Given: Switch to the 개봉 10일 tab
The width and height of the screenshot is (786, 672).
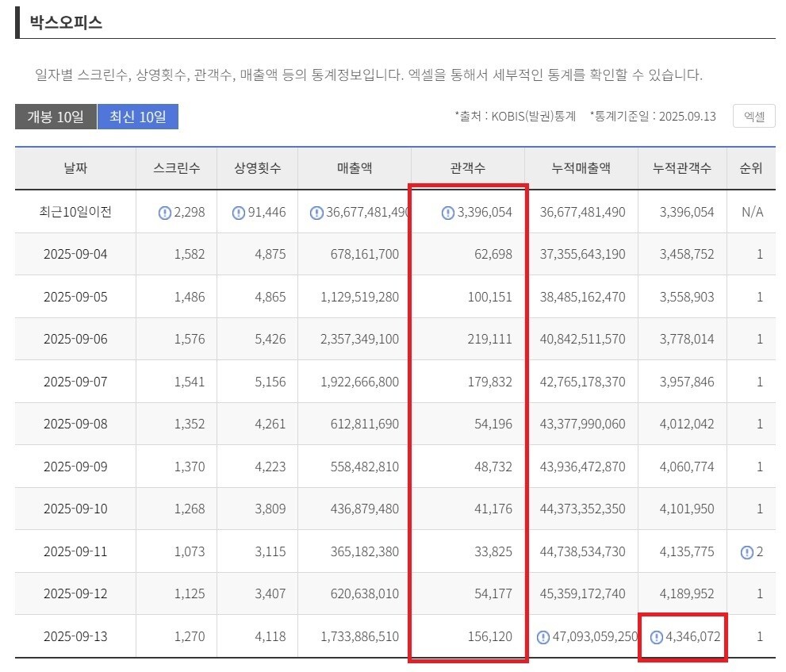Looking at the screenshot, I should [x=56, y=117].
